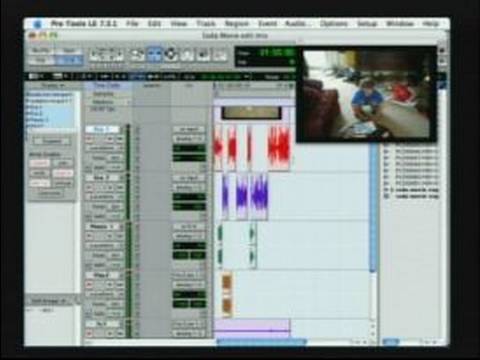
Task: Open Vox 2 input path selector
Action: [x=189, y=178]
